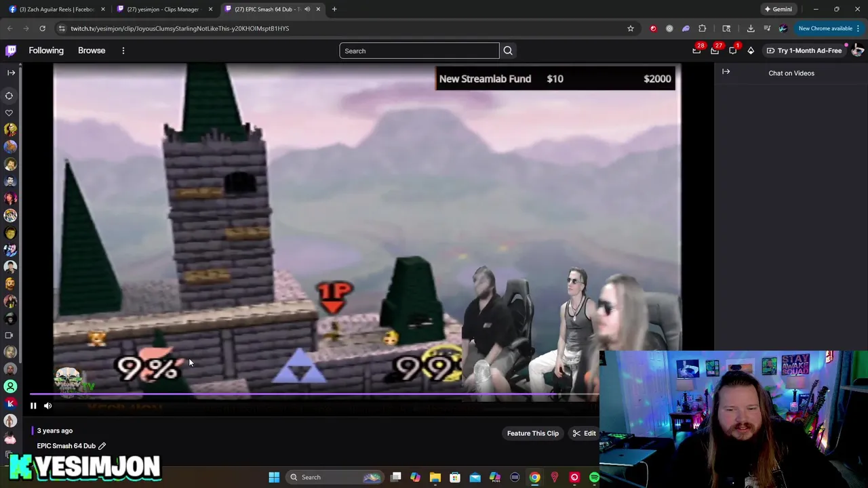The image size is (868, 488).
Task: Open the more options three-dot menu beside Browse
Action: pyautogui.click(x=123, y=51)
